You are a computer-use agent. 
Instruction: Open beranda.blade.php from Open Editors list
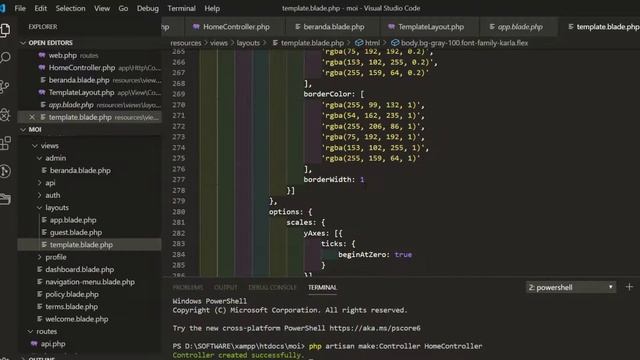click(x=89, y=80)
